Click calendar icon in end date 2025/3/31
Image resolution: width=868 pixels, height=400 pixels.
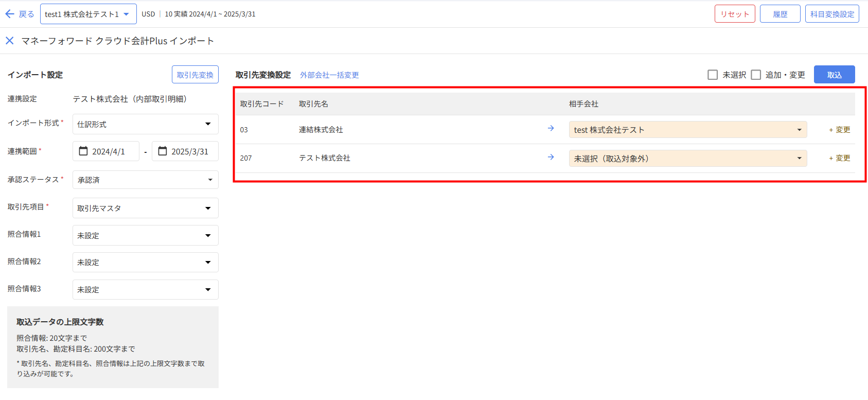coord(163,151)
